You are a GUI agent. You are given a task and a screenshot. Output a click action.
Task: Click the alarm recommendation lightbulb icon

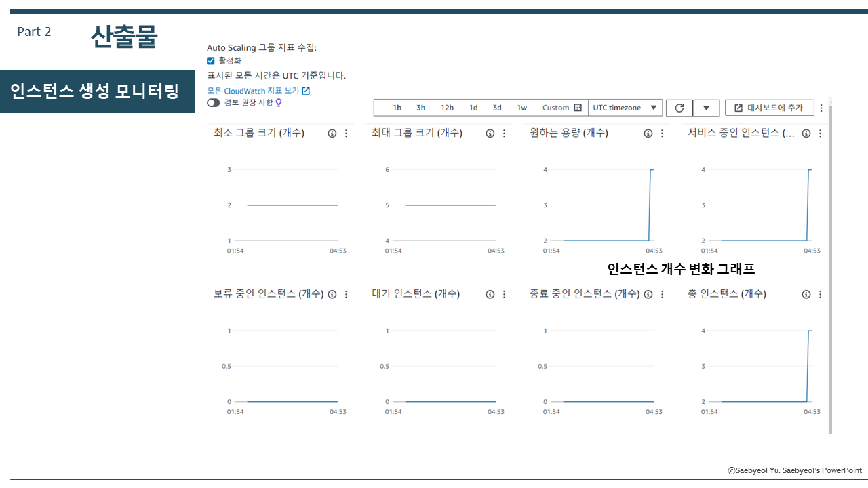pyautogui.click(x=278, y=103)
